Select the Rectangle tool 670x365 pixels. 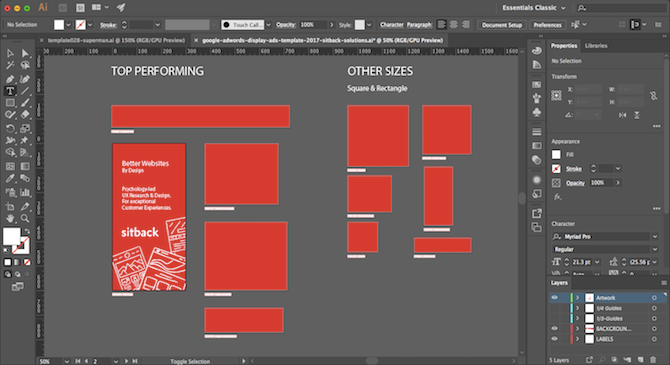coord(10,103)
